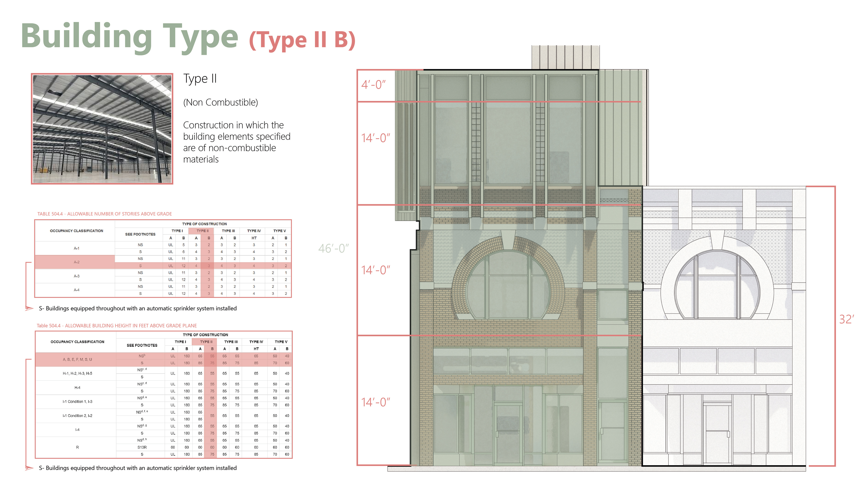The width and height of the screenshot is (868, 488).
Task: Select the "14'-0"" label beside the ground floor entrance
Action: click(375, 402)
